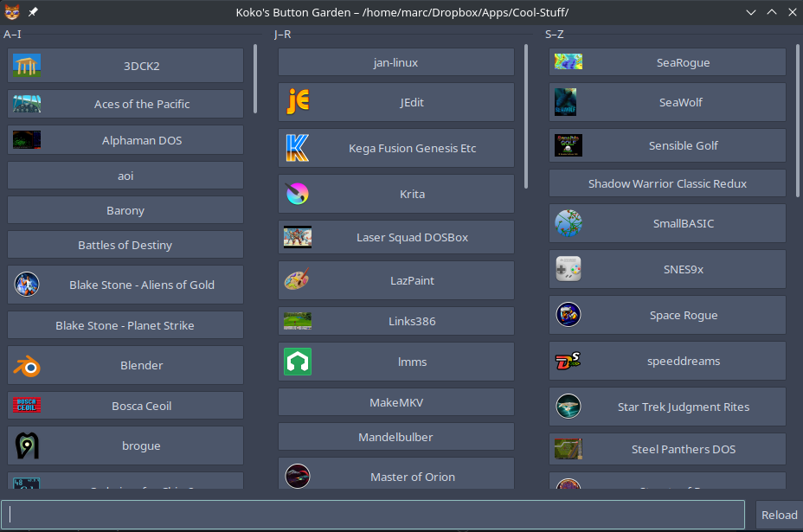Click the cat icon in the title bar
Image resolution: width=803 pixels, height=532 pixels.
point(10,12)
